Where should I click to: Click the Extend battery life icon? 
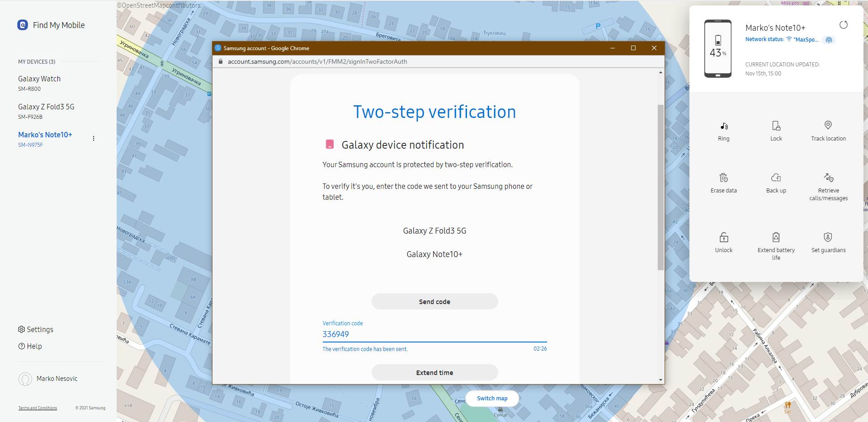(776, 243)
